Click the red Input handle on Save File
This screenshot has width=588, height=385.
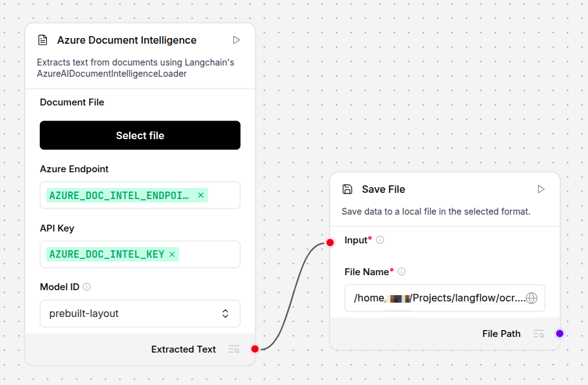(x=330, y=242)
